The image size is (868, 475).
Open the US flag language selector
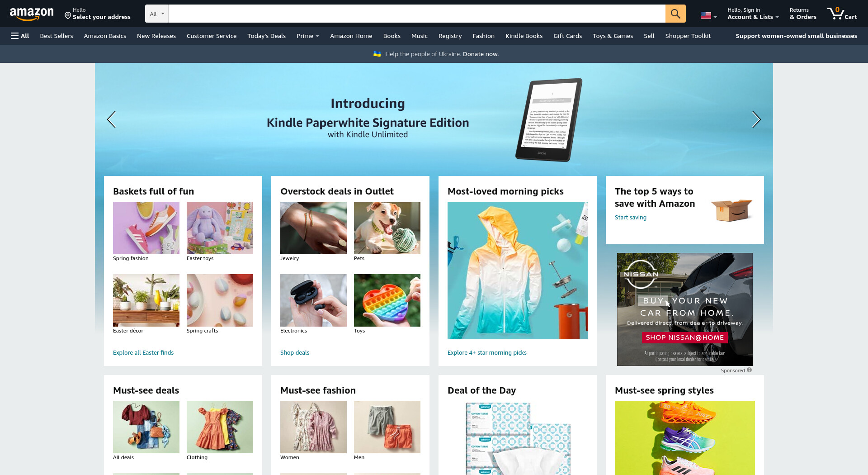click(x=708, y=15)
